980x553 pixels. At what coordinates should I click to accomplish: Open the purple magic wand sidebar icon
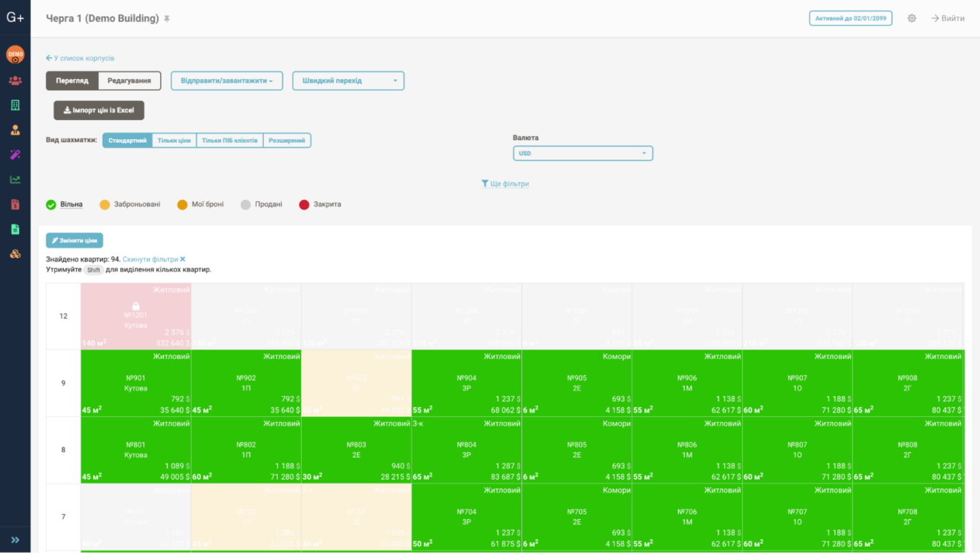15,155
